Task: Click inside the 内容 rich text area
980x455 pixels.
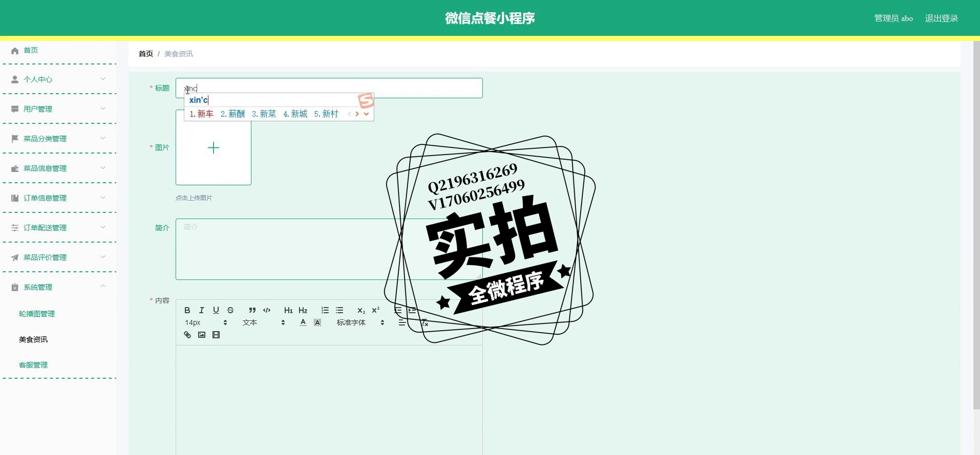Action: 329,400
